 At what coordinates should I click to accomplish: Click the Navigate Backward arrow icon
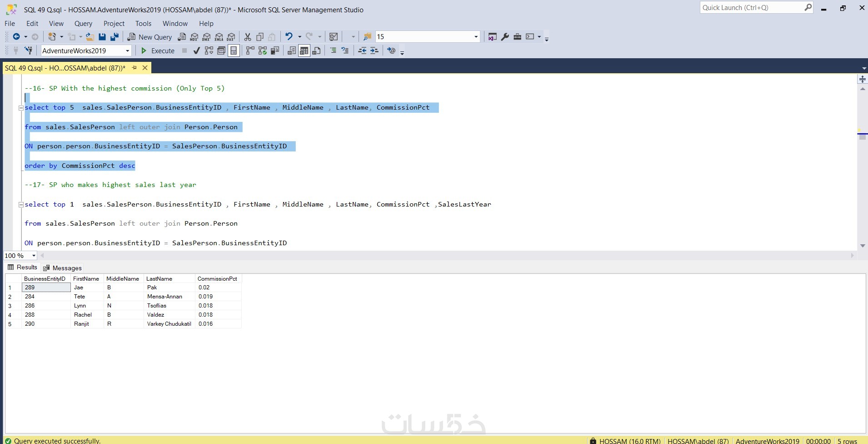pos(16,37)
